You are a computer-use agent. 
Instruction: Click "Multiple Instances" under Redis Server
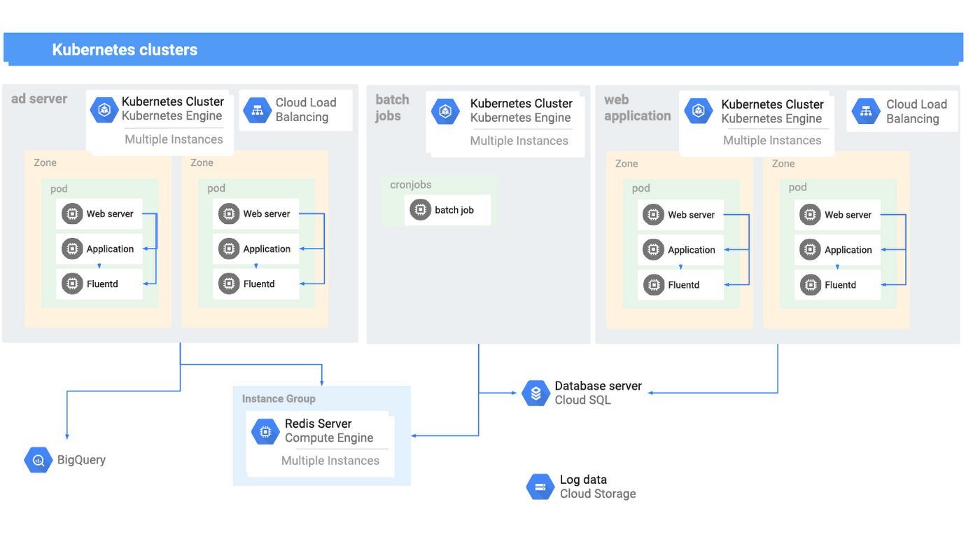pyautogui.click(x=330, y=461)
